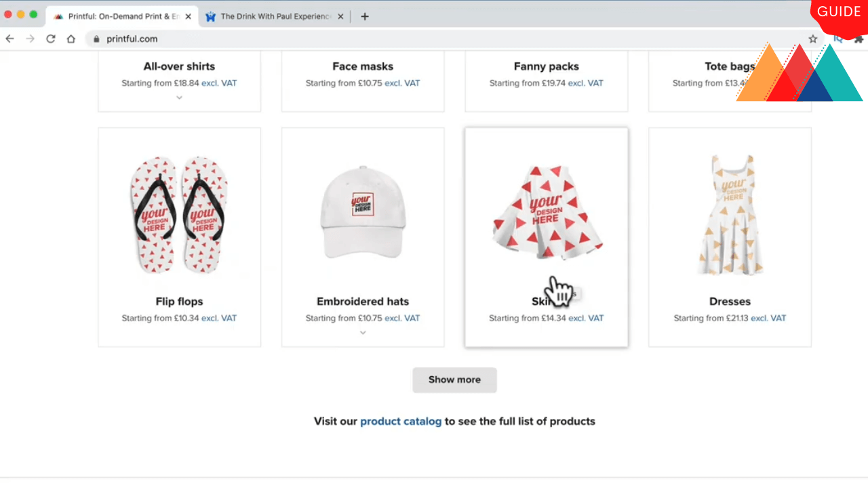This screenshot has height=488, width=868.
Task: Select the Printful On-Demand Print tab
Action: 122,16
